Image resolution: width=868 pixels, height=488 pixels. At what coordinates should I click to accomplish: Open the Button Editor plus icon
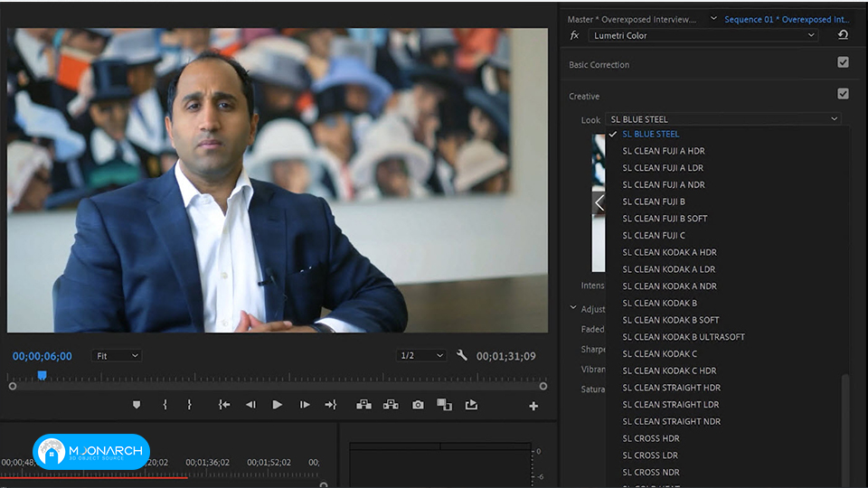[x=533, y=406]
